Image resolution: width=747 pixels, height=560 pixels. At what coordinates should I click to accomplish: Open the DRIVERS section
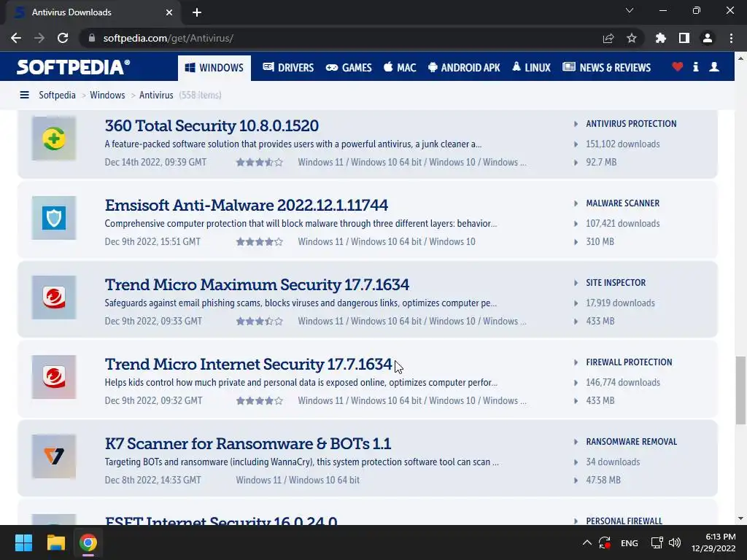point(288,68)
